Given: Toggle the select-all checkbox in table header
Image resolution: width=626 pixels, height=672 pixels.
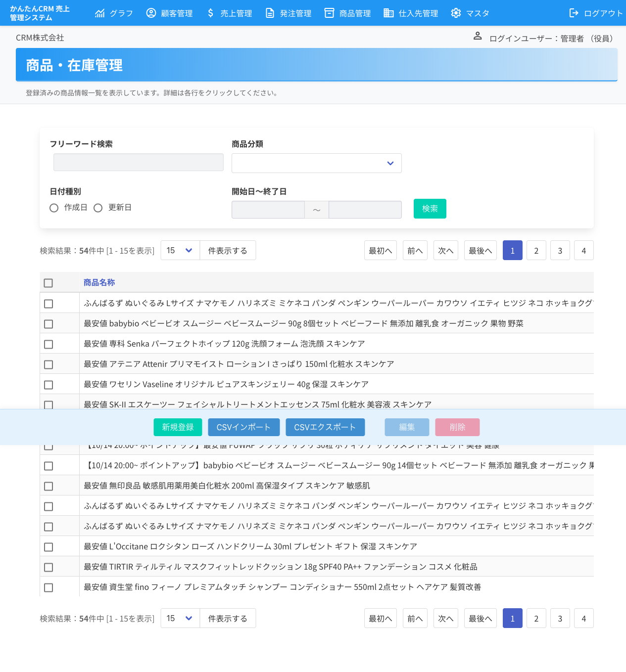Looking at the screenshot, I should point(48,283).
